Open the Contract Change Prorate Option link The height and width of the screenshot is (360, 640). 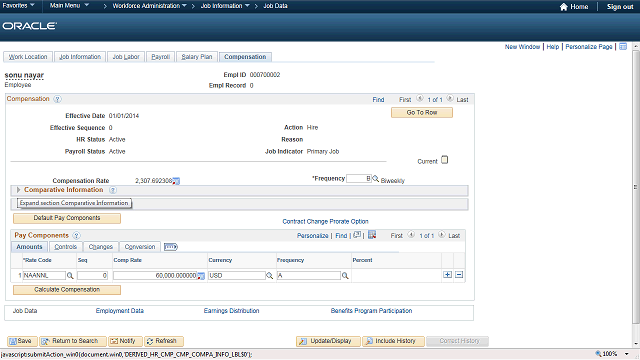pyautogui.click(x=325, y=222)
